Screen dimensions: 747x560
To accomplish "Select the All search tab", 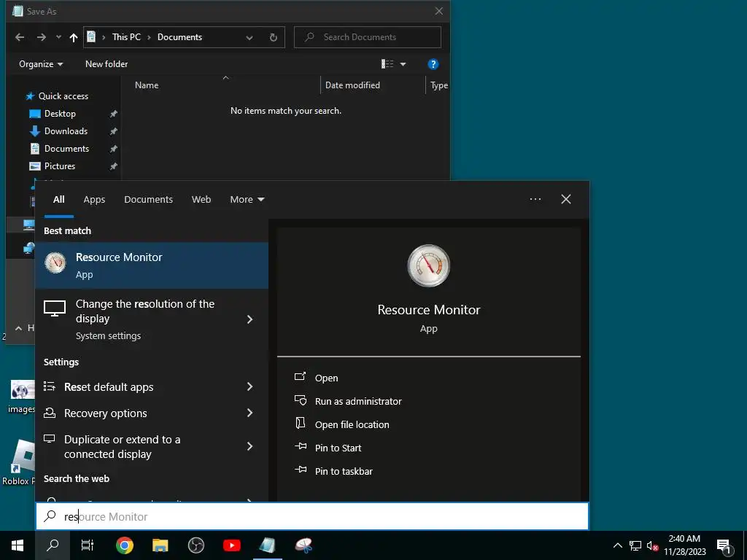I will point(58,200).
